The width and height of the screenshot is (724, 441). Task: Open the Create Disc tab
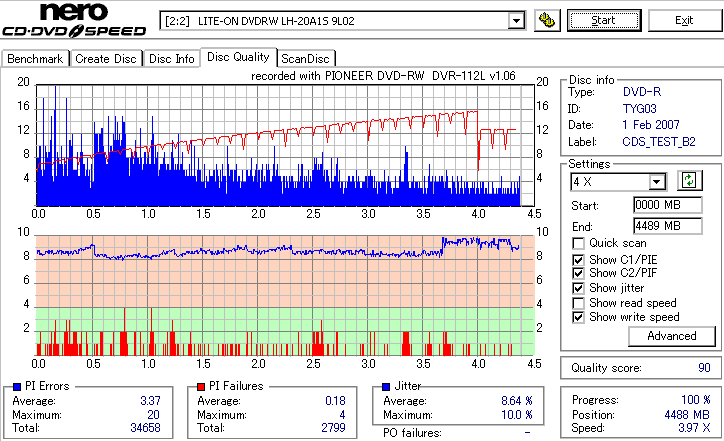pos(106,59)
